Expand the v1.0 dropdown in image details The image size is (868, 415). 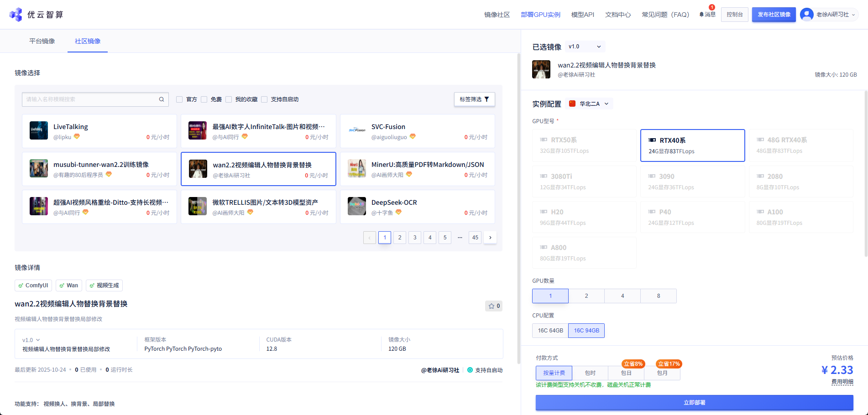coord(31,340)
